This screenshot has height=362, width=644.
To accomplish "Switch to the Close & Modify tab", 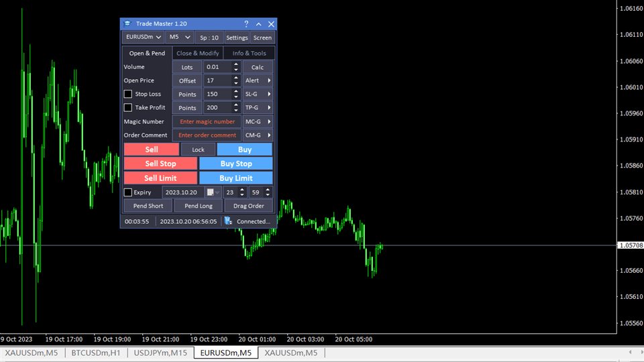I will tap(197, 53).
